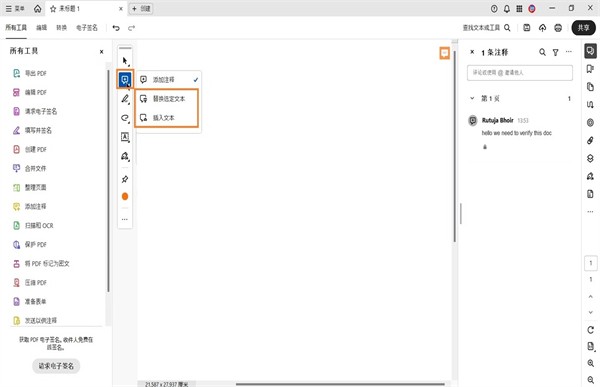This screenshot has height=387, width=600.
Task: Click the 共享 share button
Action: 583,28
